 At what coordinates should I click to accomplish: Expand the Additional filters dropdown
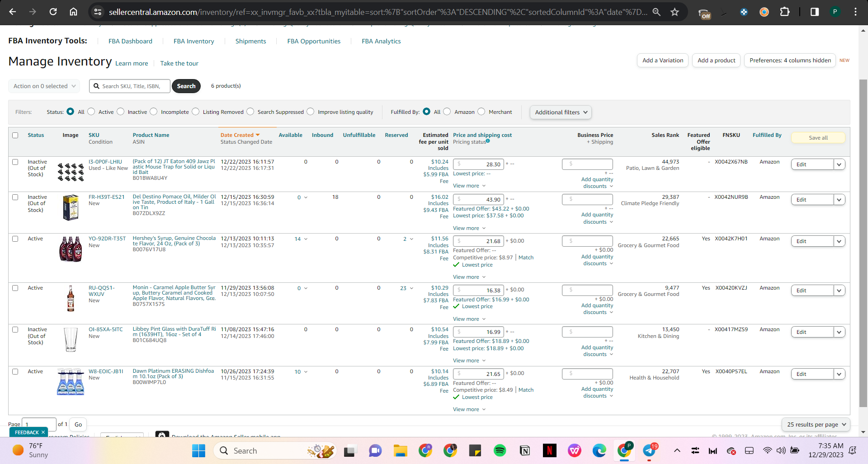[561, 112]
